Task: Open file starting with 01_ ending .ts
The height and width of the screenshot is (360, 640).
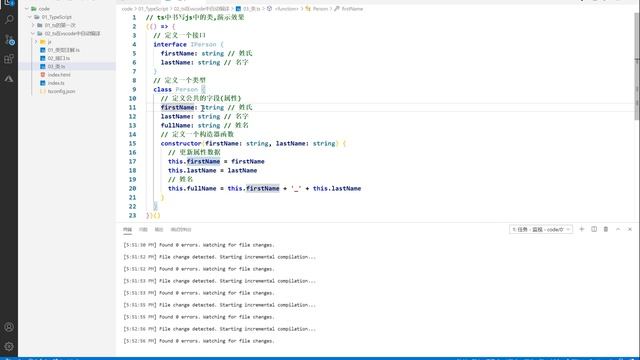Action: coord(63,50)
